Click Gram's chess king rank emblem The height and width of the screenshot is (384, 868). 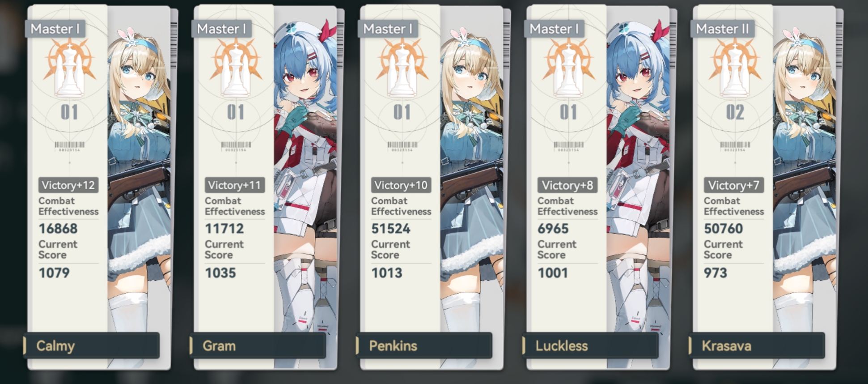coord(236,68)
